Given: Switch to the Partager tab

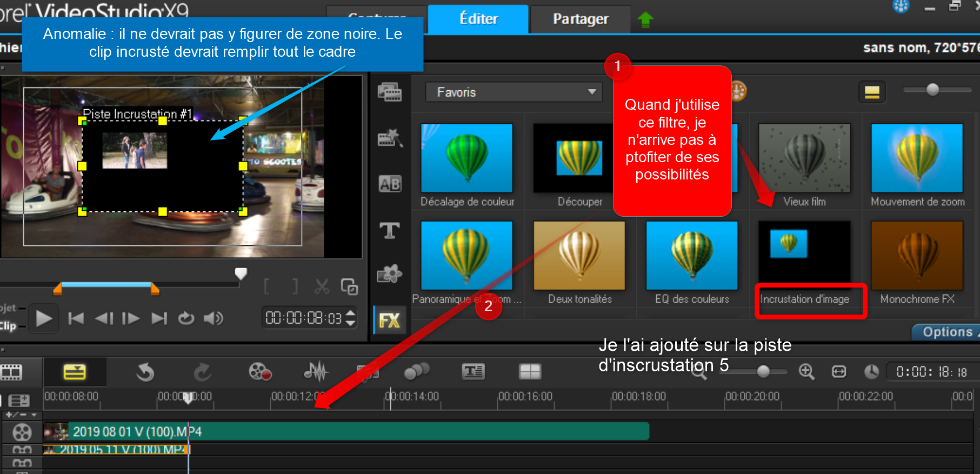Looking at the screenshot, I should (x=581, y=19).
